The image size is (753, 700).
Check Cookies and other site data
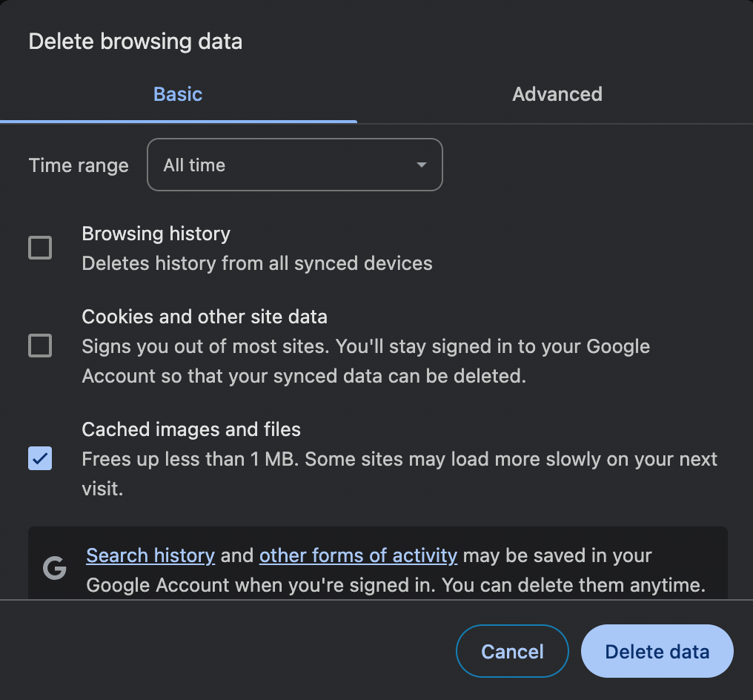click(x=40, y=346)
